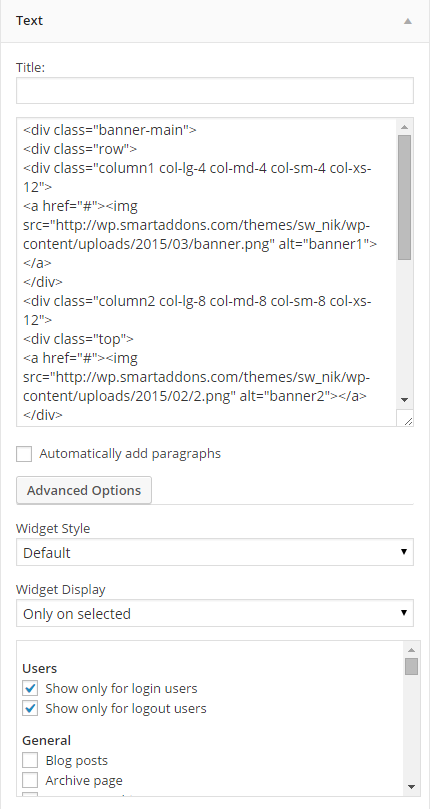The height and width of the screenshot is (809, 430).
Task: Click the Text widget title bar
Action: coord(215,21)
